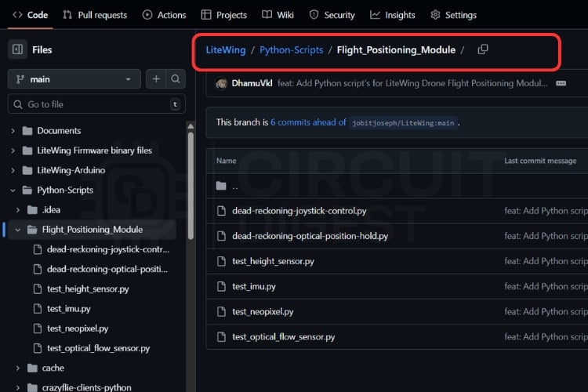The image size is (588, 392).
Task: Click folder icon of parent directory row
Action: [x=221, y=186]
